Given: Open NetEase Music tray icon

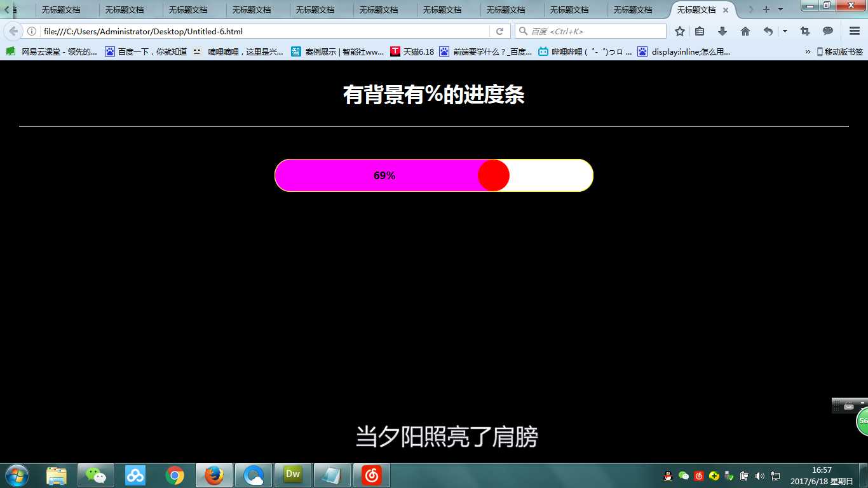Looking at the screenshot, I should coord(699,476).
